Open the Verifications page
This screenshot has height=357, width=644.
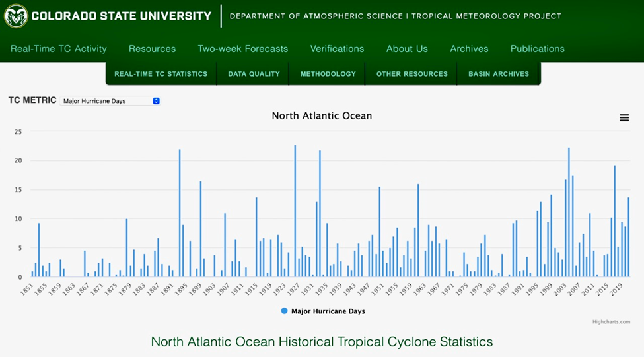click(x=337, y=49)
